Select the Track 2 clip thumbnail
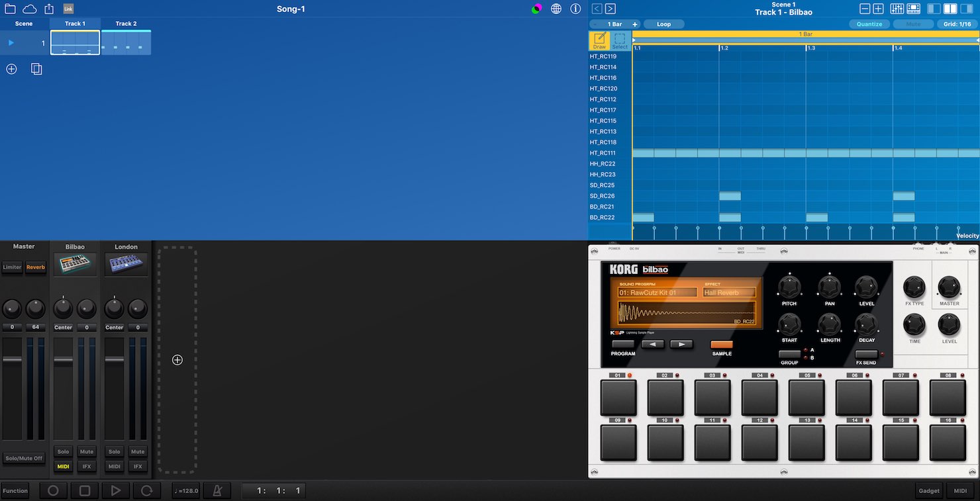This screenshot has width=980, height=501. [126, 43]
